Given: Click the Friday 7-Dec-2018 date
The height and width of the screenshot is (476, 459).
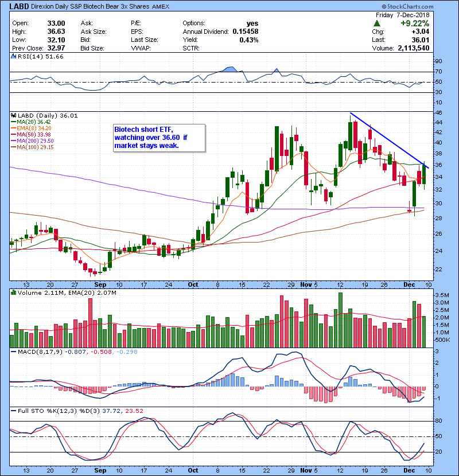Looking at the screenshot, I should (403, 15).
